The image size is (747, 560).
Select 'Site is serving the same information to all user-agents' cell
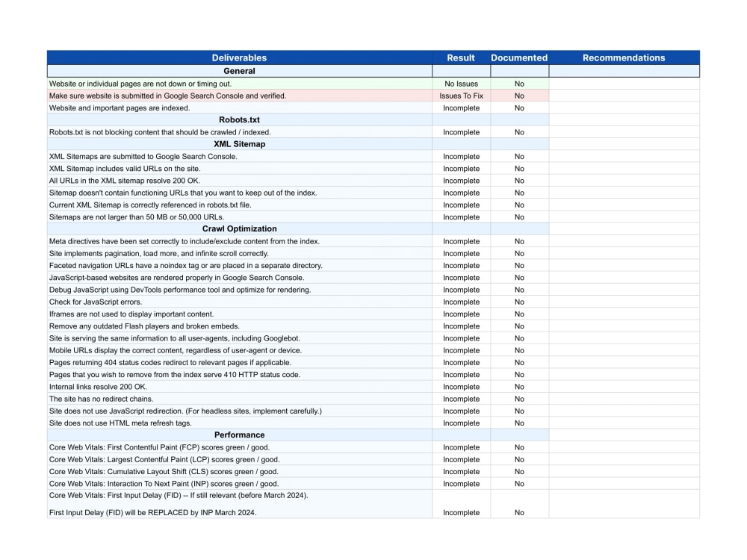point(239,338)
